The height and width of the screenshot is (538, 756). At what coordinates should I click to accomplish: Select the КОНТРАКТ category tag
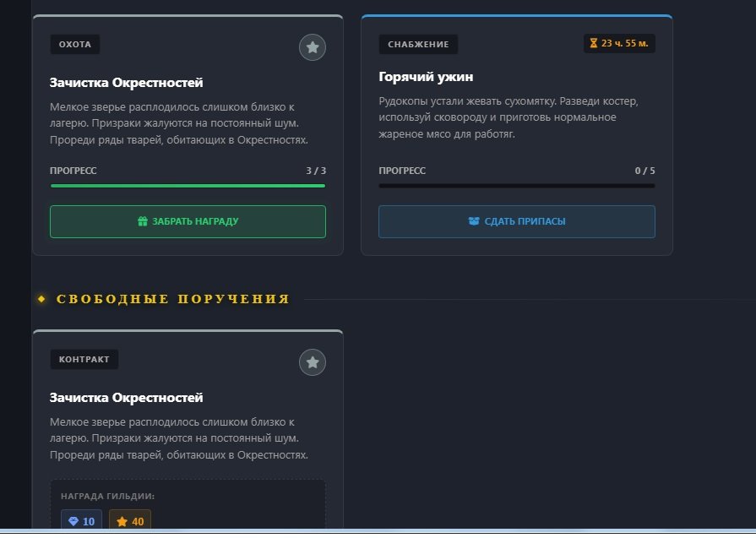(84, 360)
